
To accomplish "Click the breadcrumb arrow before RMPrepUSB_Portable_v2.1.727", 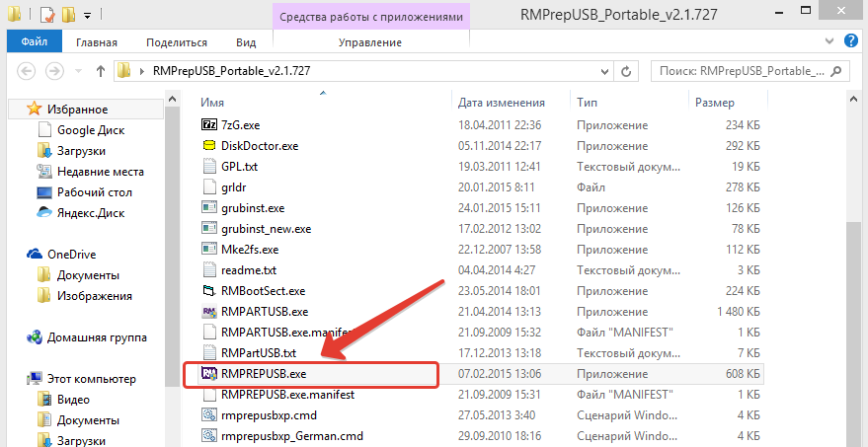I will (x=142, y=71).
